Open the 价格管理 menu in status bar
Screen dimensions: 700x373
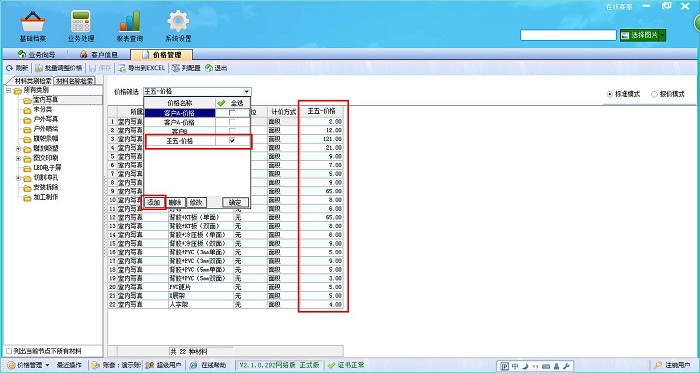pyautogui.click(x=29, y=365)
